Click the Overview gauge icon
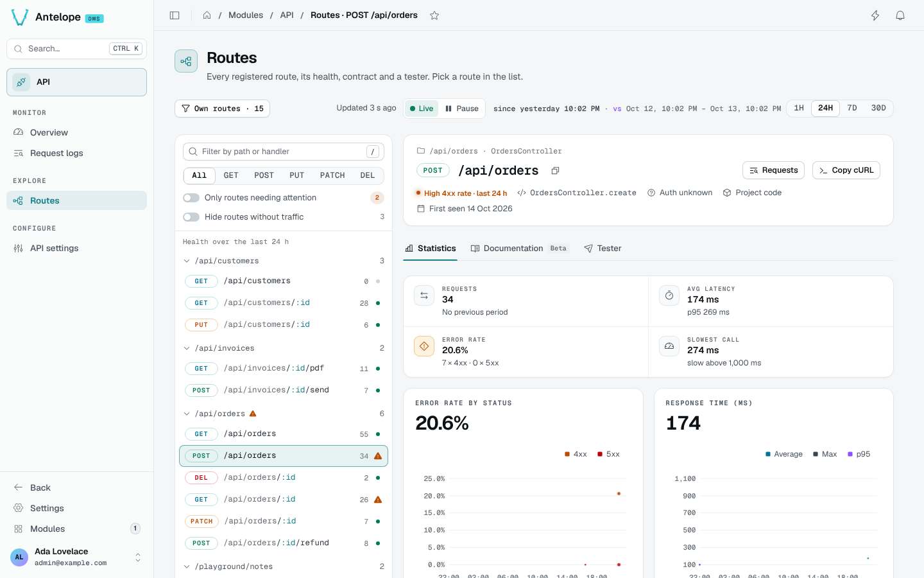 [x=19, y=132]
